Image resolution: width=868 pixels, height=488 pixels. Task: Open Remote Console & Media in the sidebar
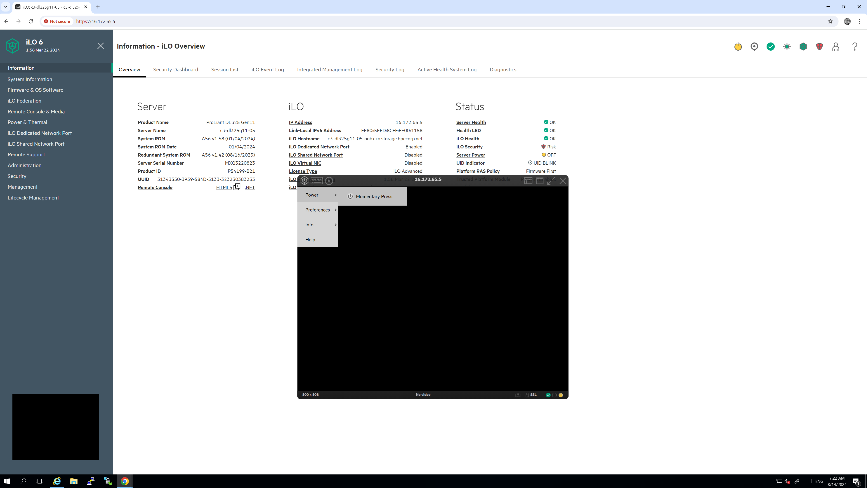coord(36,111)
